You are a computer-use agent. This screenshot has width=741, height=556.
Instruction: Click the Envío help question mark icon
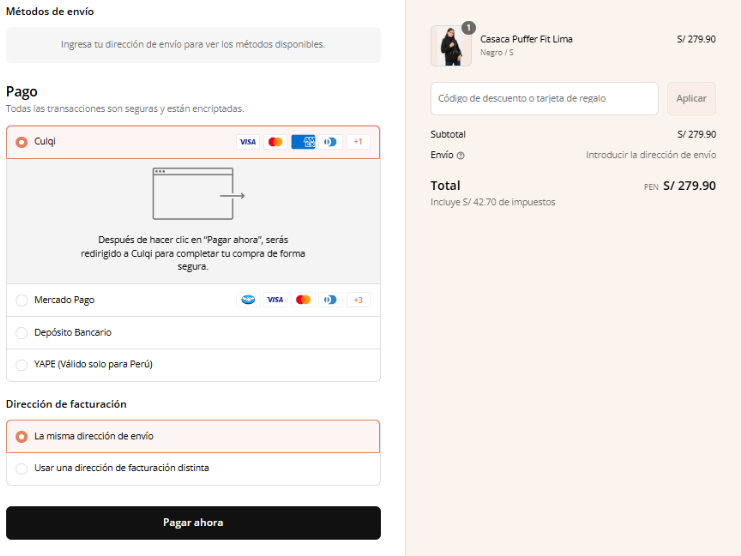(460, 155)
